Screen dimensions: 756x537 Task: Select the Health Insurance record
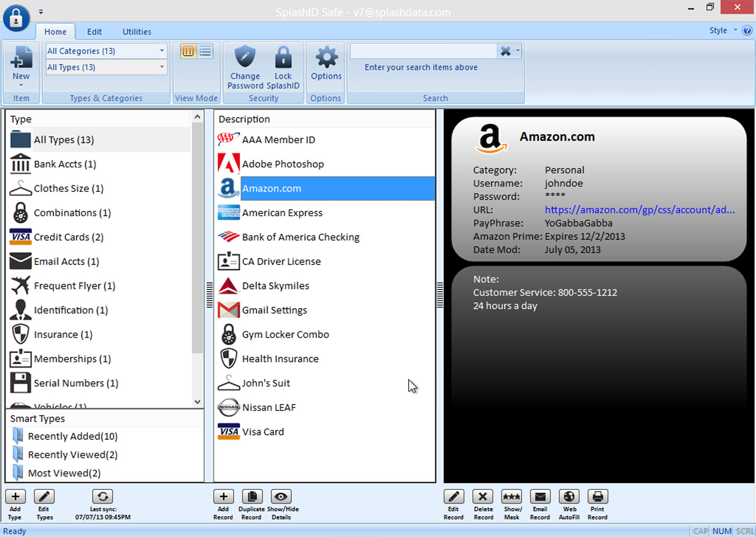325,359
